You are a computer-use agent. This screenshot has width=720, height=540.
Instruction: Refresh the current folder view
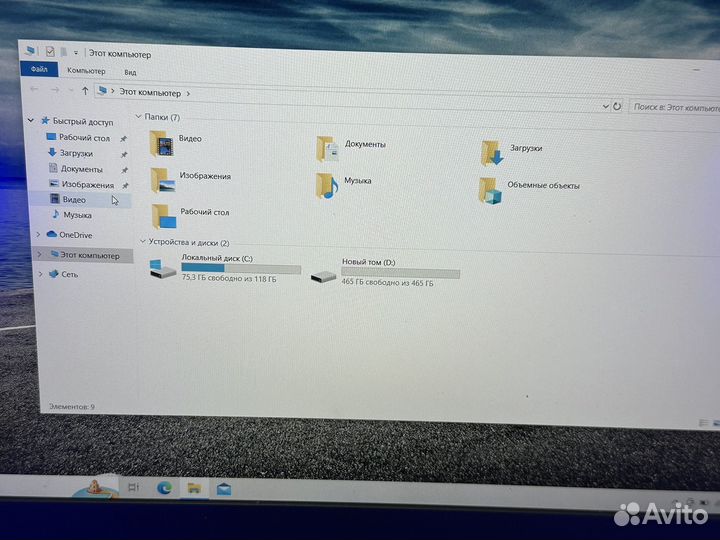coord(617,107)
